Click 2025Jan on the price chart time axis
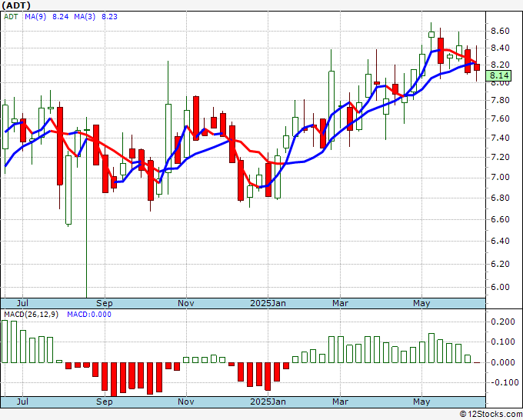The image size is (523, 420). 268,303
